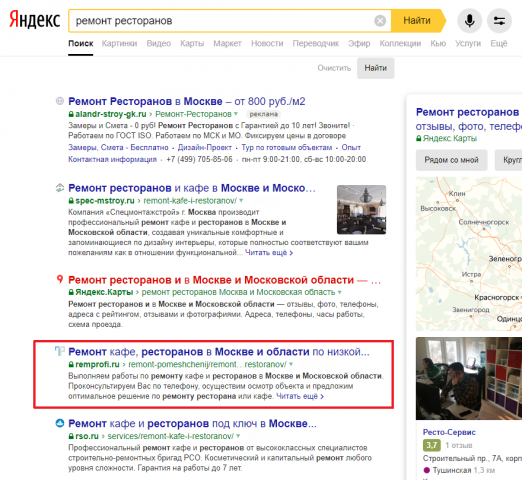This screenshot has width=522, height=480.
Task: Open the remprofi.ru domain link
Action: (x=97, y=364)
